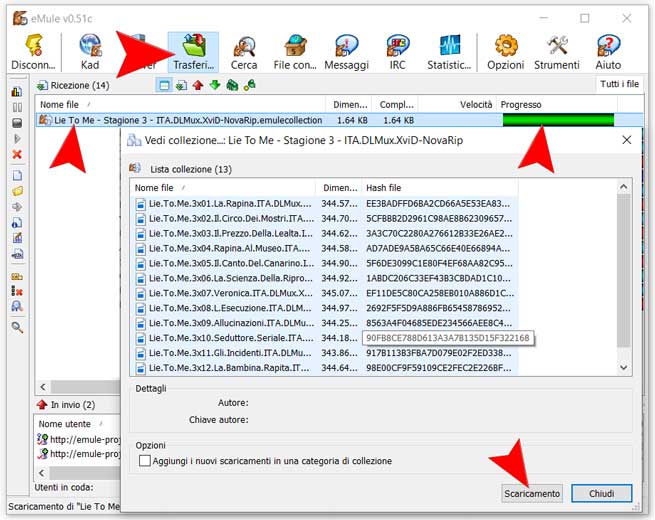Viewport: 655px width, 520px height.
Task: Show the known clients icon
Action: tap(249, 85)
